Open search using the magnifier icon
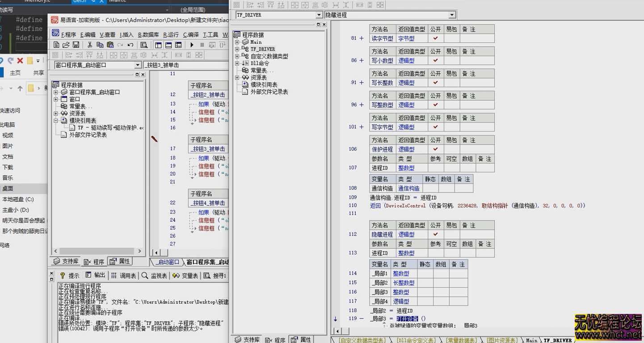Viewport: 644px width, 343px height. [x=144, y=45]
